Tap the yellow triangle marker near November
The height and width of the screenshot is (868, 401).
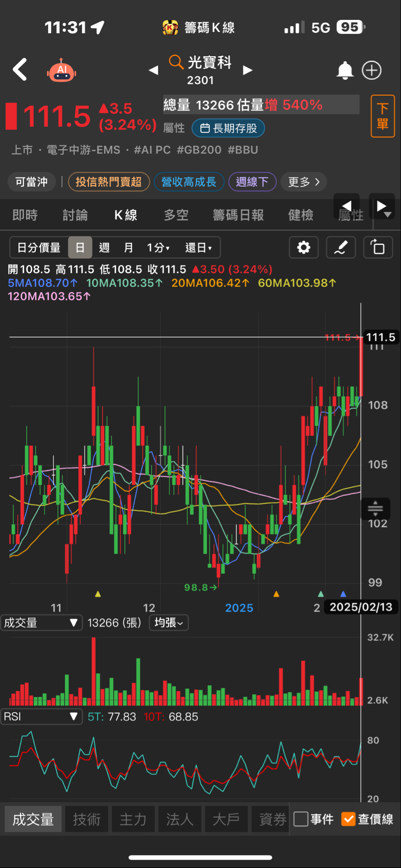(x=98, y=594)
